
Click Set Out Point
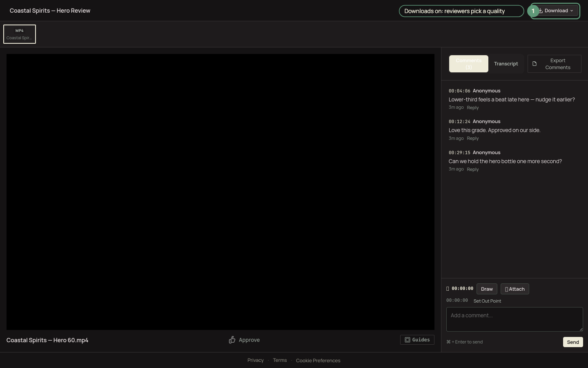tap(487, 301)
